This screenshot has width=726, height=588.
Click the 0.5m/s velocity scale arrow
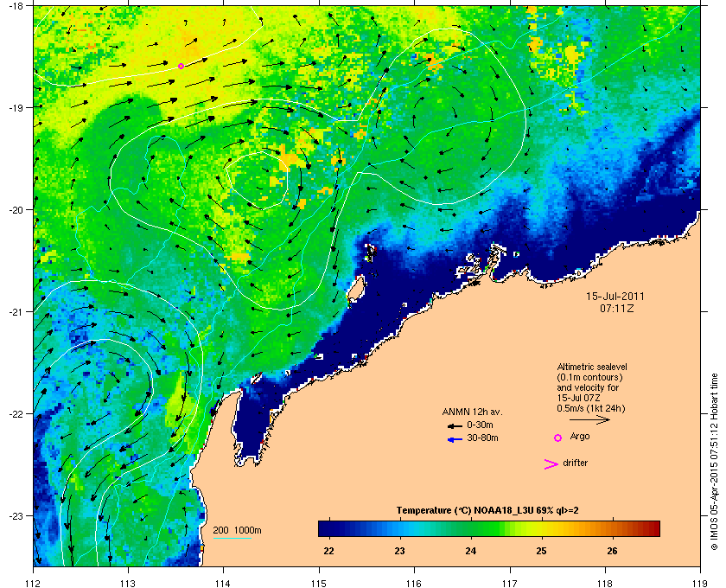tap(589, 420)
